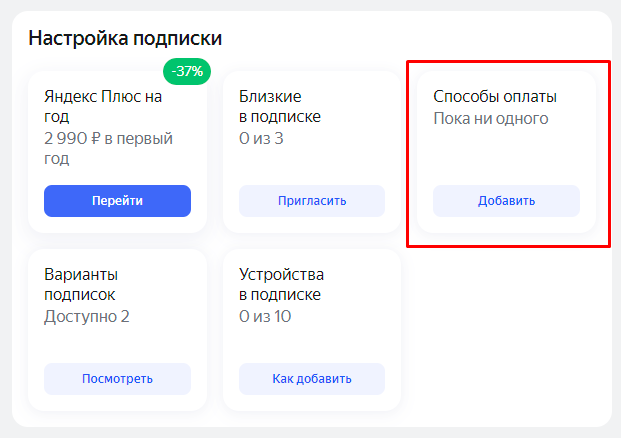Click the Как добавить button
Viewport: 621px width, 438px height.
coord(312,379)
